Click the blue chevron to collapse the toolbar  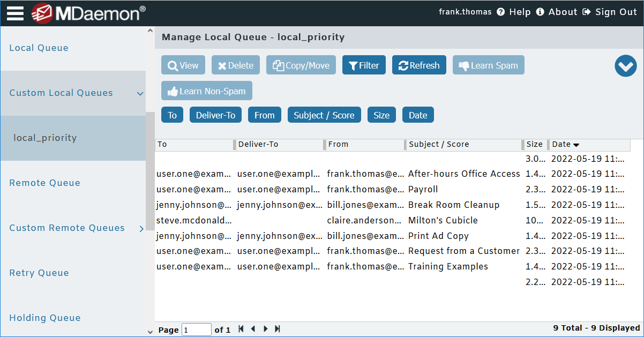click(625, 66)
